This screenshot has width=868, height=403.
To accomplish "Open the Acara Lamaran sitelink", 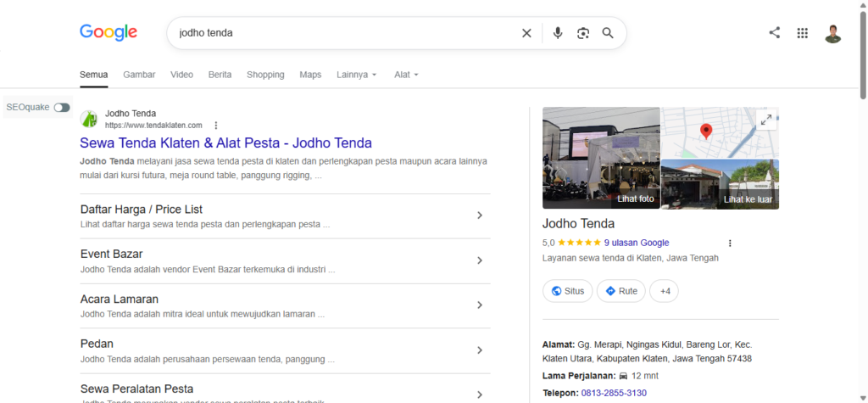I will [x=119, y=299].
